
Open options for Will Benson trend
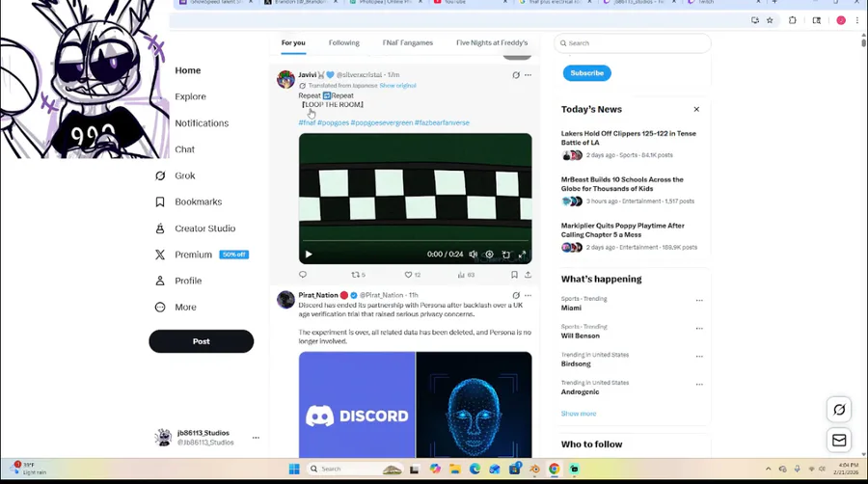699,329
